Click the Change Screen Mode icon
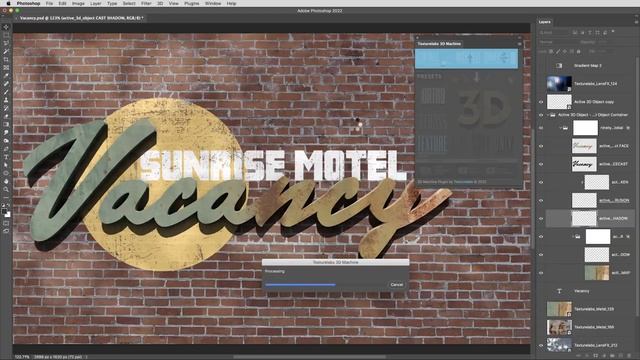The image size is (640, 360). pyautogui.click(x=6, y=231)
